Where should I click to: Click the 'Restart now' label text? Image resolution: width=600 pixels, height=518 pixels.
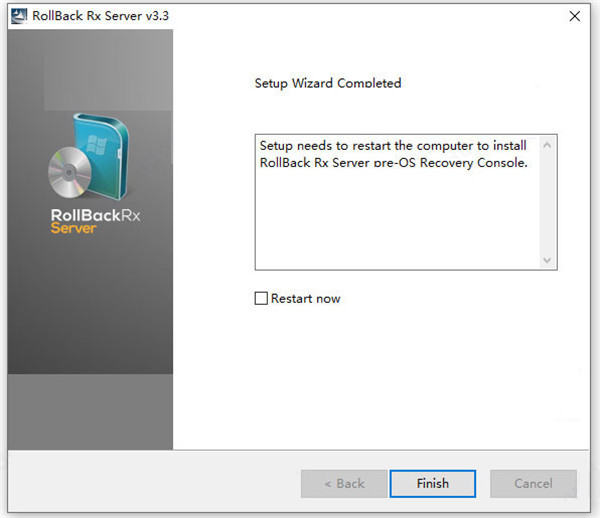(305, 298)
